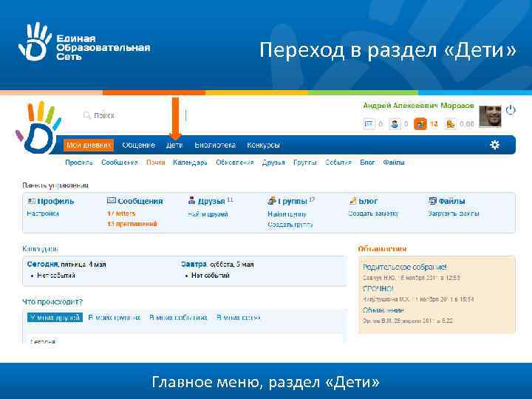The height and width of the screenshot is (399, 532).
Task: Open the Группы submenu link
Action: [x=305, y=163]
